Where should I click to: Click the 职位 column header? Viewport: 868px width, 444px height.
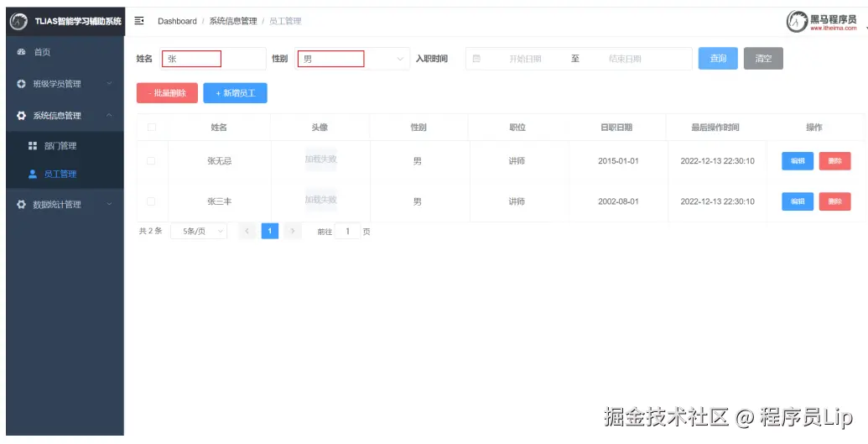(517, 127)
